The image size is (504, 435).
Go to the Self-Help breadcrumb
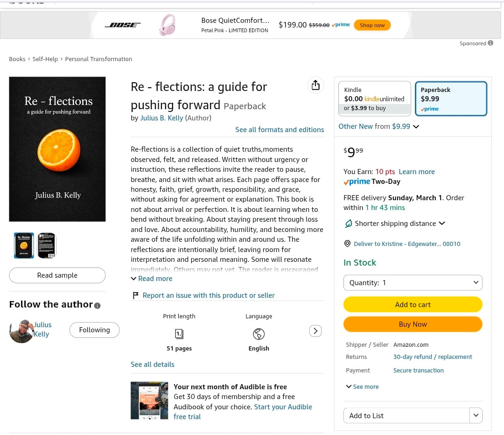[x=45, y=59]
